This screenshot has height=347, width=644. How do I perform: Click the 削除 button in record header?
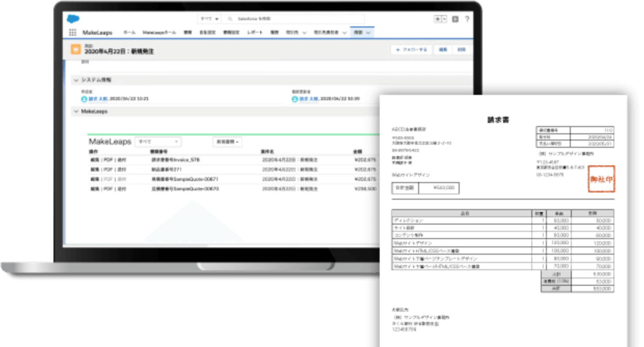click(x=461, y=50)
